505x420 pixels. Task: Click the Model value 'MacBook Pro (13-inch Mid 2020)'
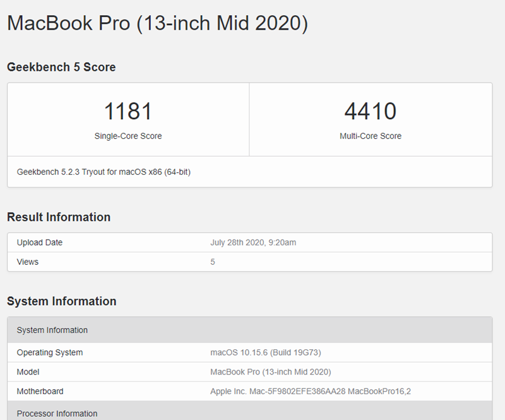[271, 371]
